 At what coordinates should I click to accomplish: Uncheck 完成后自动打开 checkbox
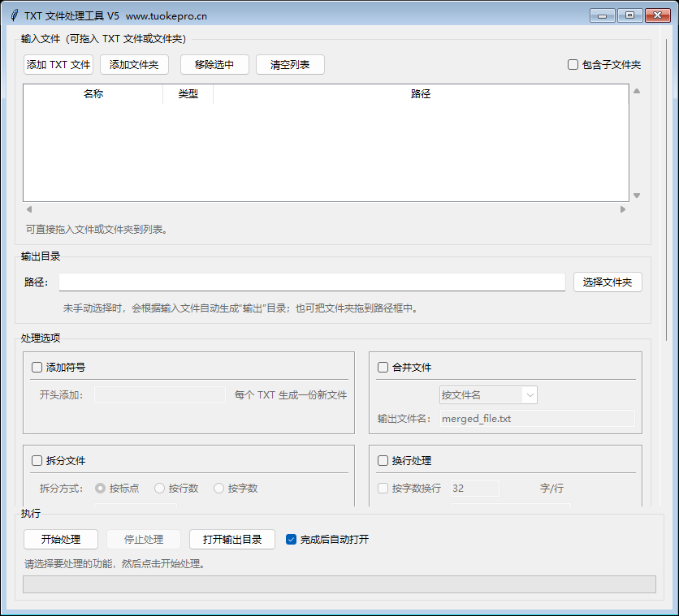(x=291, y=540)
